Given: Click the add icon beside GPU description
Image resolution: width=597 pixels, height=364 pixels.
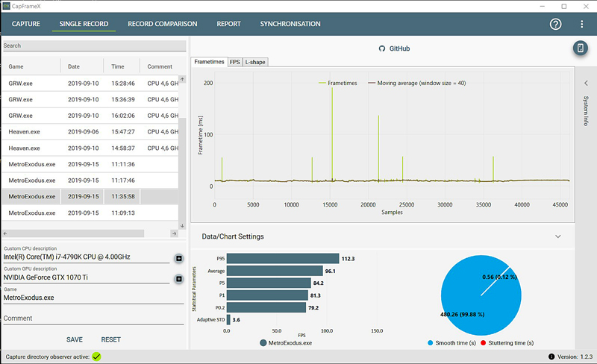Looking at the screenshot, I should pos(178,279).
